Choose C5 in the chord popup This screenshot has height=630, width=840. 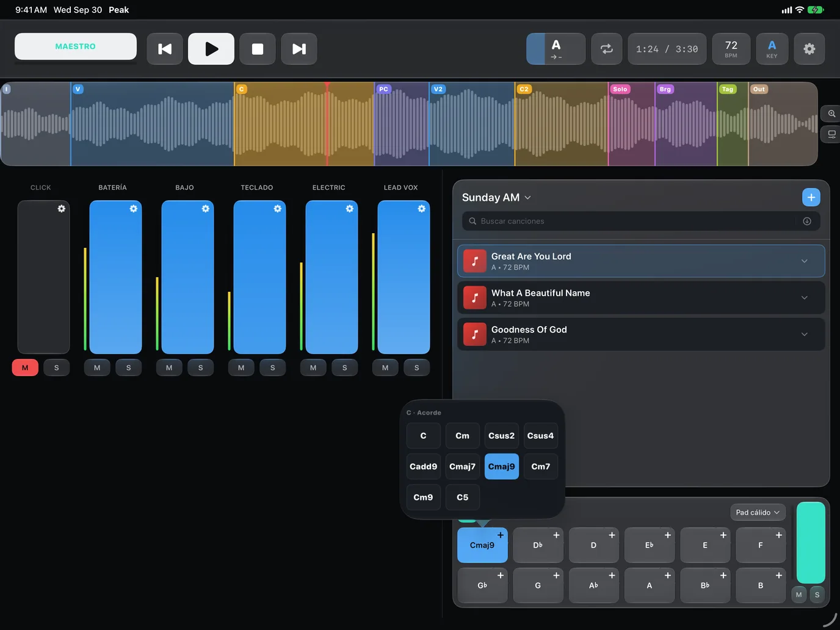pos(463,498)
